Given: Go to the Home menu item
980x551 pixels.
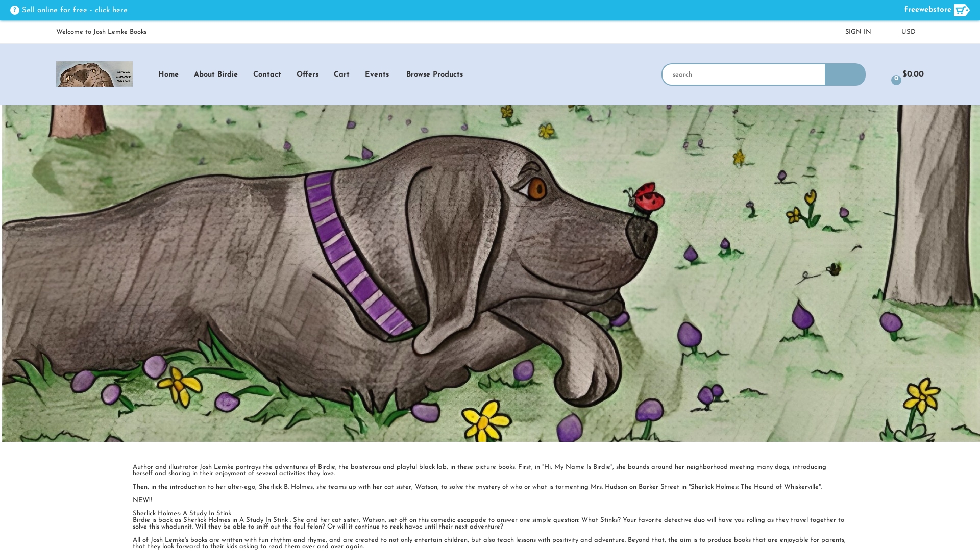Looking at the screenshot, I should [168, 74].
